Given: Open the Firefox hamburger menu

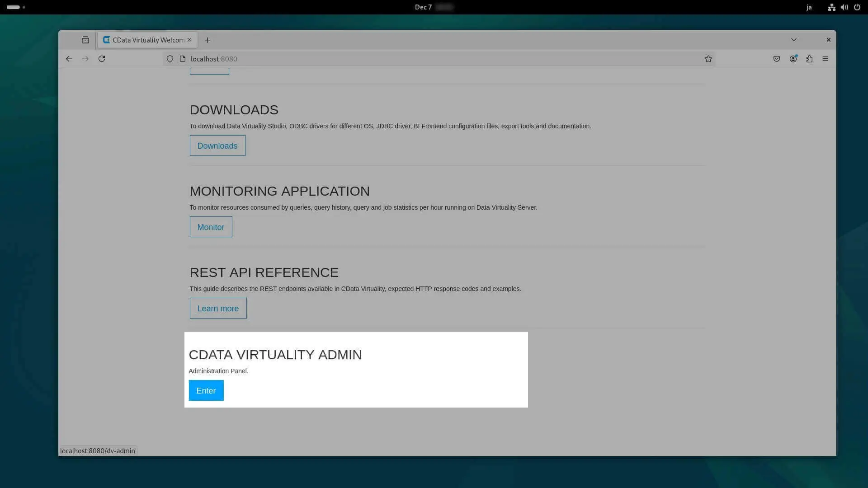Looking at the screenshot, I should (x=826, y=59).
